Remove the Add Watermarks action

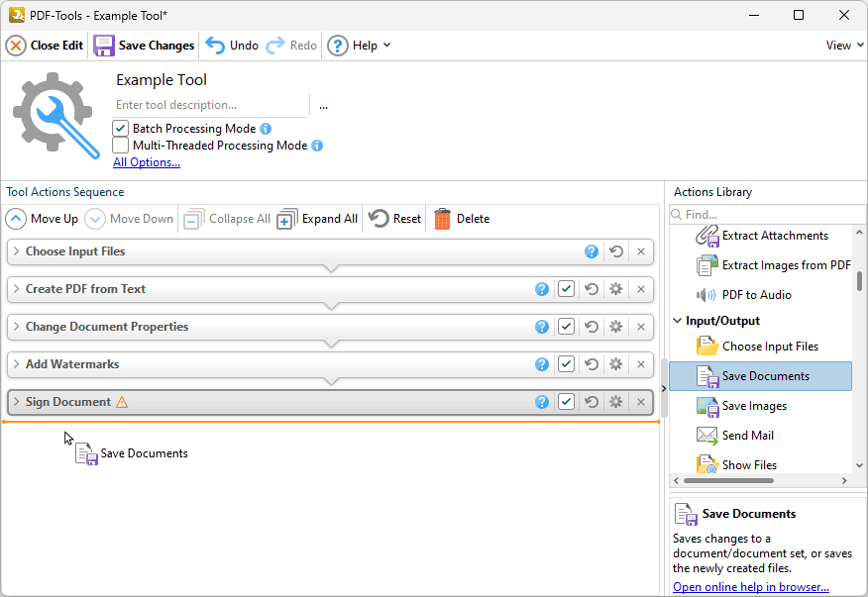pos(641,364)
